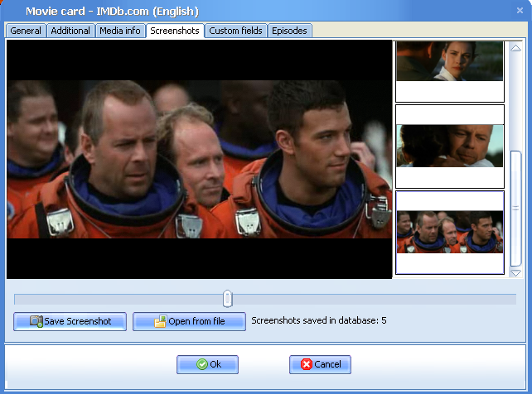This screenshot has height=394, width=532.
Task: Click the Cancel button
Action: pyautogui.click(x=320, y=364)
